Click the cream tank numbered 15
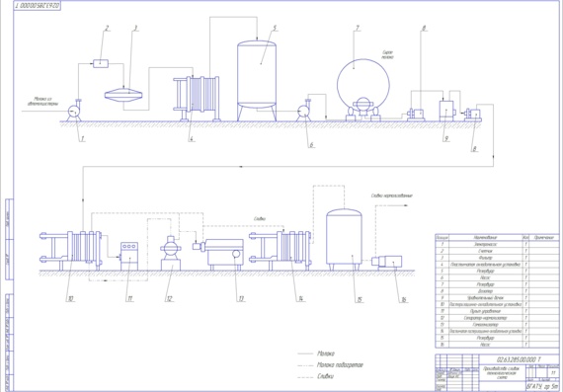The image size is (563, 392). 344,240
